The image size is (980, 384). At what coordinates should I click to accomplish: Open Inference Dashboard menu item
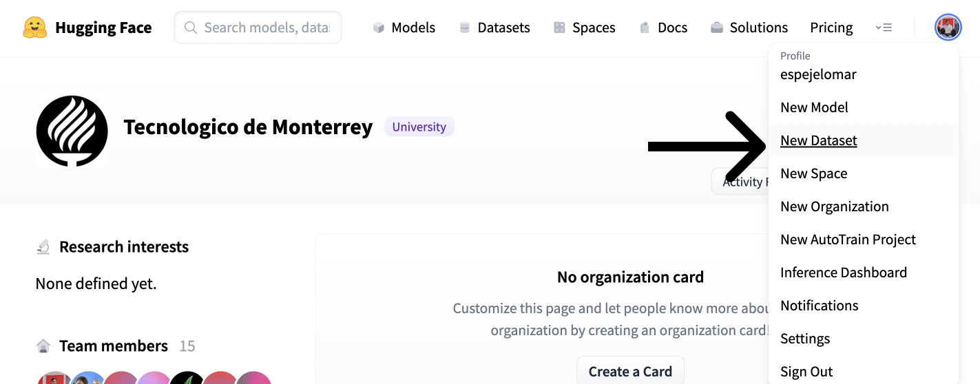click(x=843, y=273)
